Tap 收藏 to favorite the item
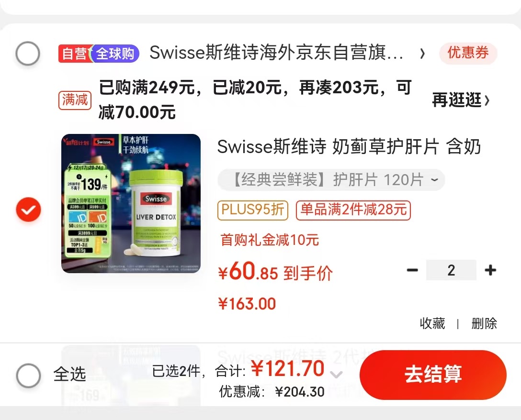 pyautogui.click(x=432, y=323)
